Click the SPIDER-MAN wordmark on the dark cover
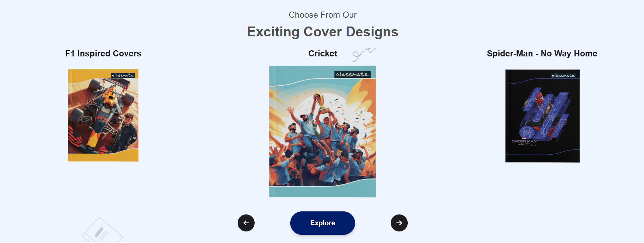The image size is (644, 243). pos(524,141)
